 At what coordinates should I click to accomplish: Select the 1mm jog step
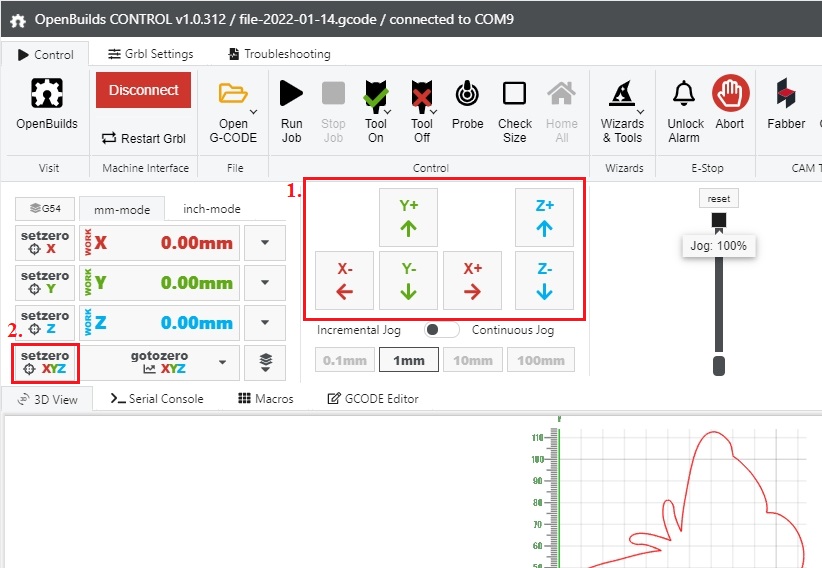(409, 360)
